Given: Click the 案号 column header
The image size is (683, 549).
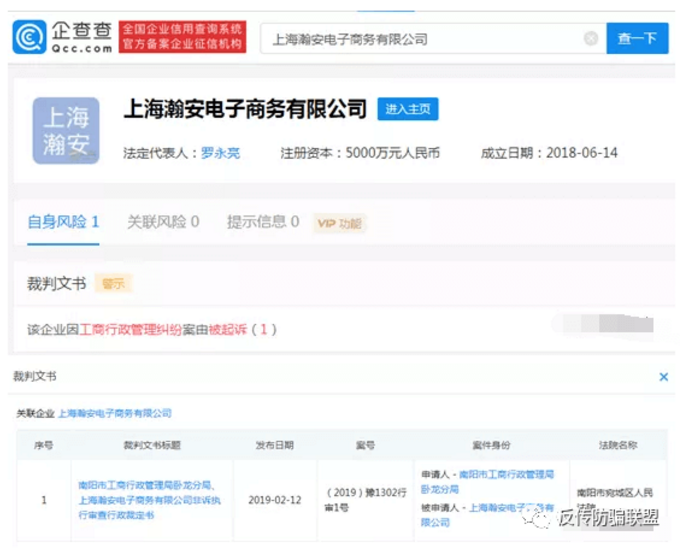Looking at the screenshot, I should (365, 445).
